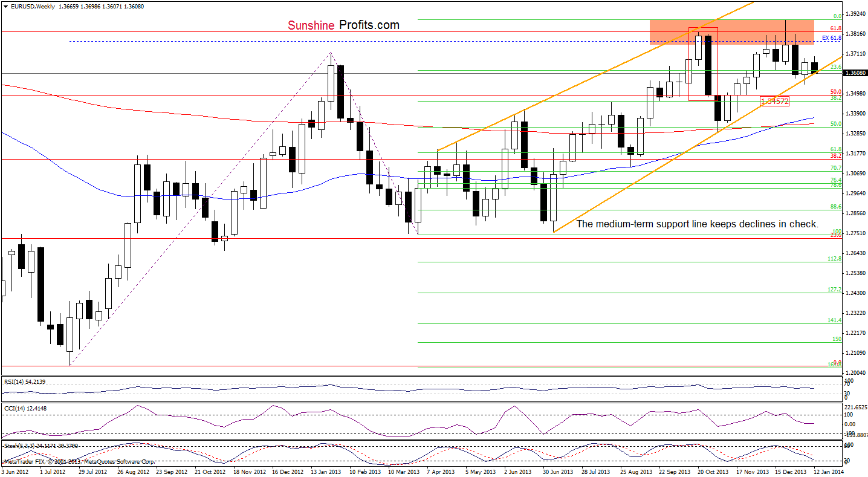Click the 1.2964 price axis value
Viewport: 868px width, 477px height.
click(x=855, y=193)
